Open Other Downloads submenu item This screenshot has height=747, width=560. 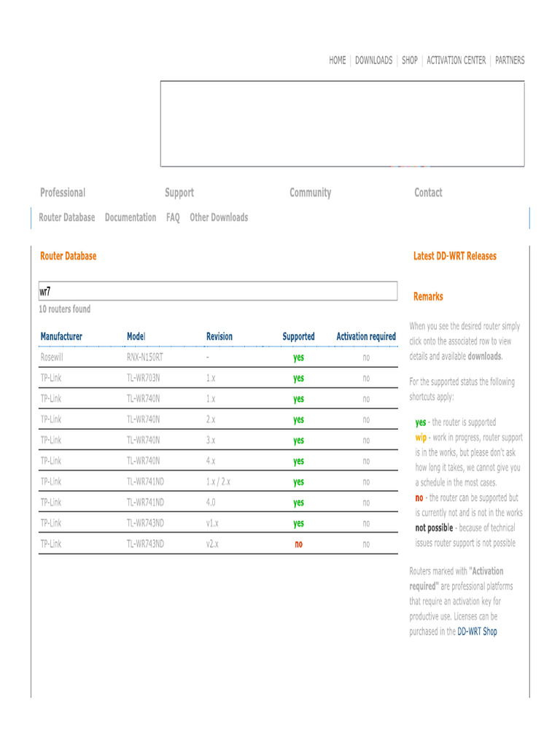(x=219, y=217)
